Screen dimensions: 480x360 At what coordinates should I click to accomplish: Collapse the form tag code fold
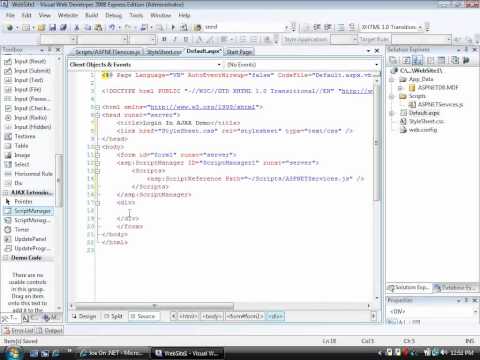[98, 155]
